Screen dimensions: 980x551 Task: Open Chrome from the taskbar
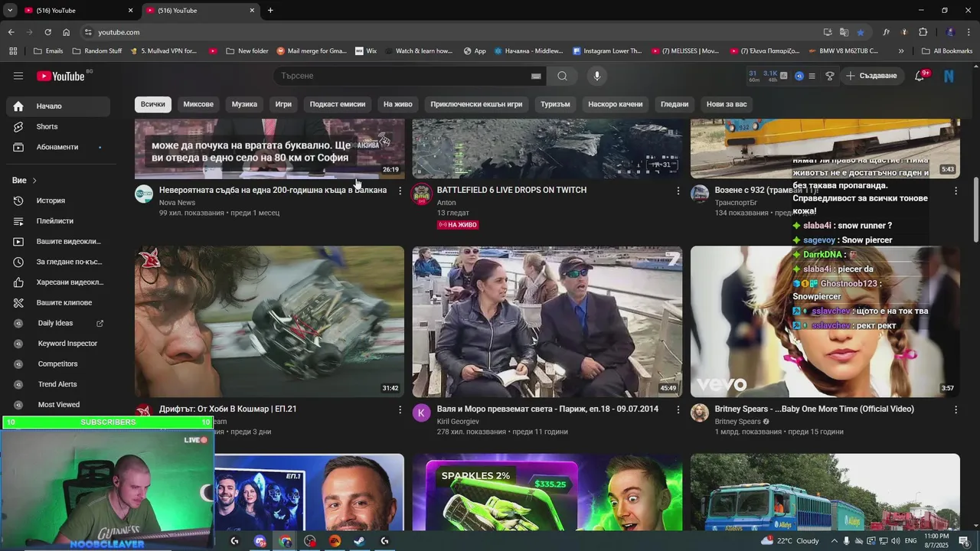tap(286, 541)
